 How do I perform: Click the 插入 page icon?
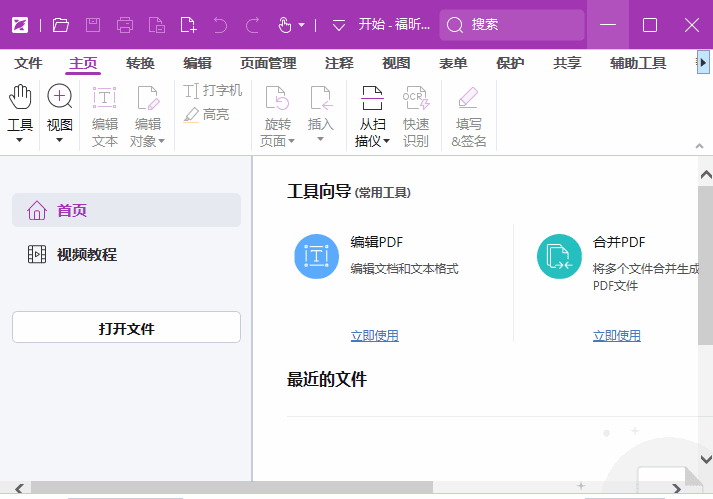pyautogui.click(x=321, y=98)
